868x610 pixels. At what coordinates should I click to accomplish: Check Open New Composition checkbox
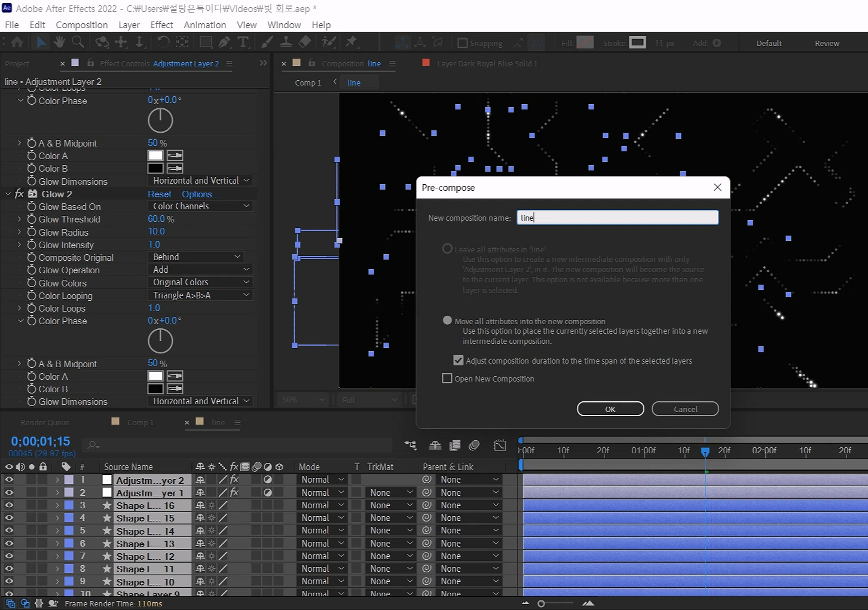tap(447, 379)
